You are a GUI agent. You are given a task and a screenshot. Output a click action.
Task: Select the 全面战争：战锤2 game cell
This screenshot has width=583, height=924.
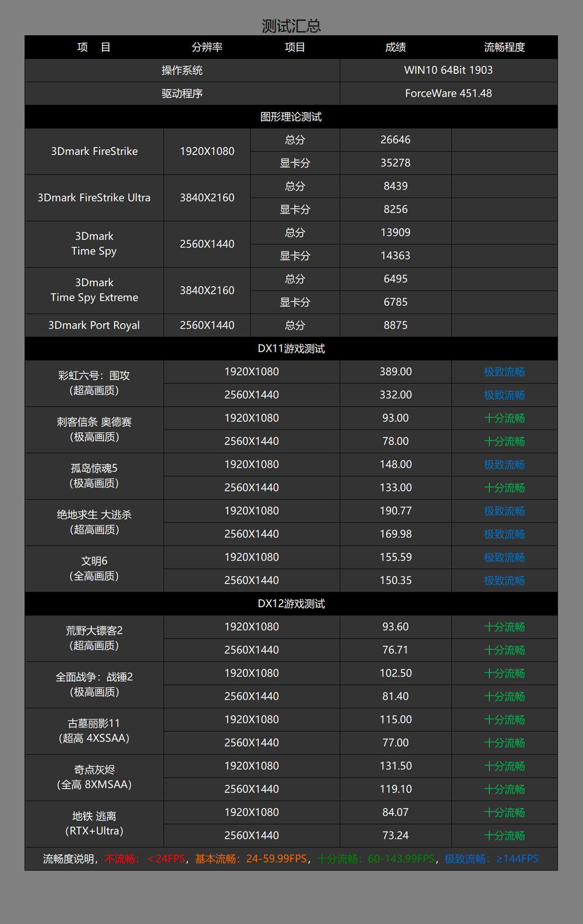94,685
